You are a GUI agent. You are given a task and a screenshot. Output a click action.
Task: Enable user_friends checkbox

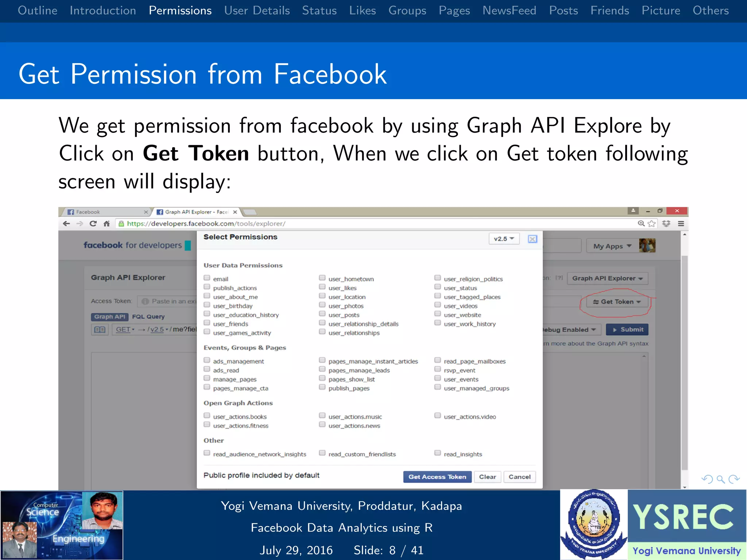pos(207,323)
